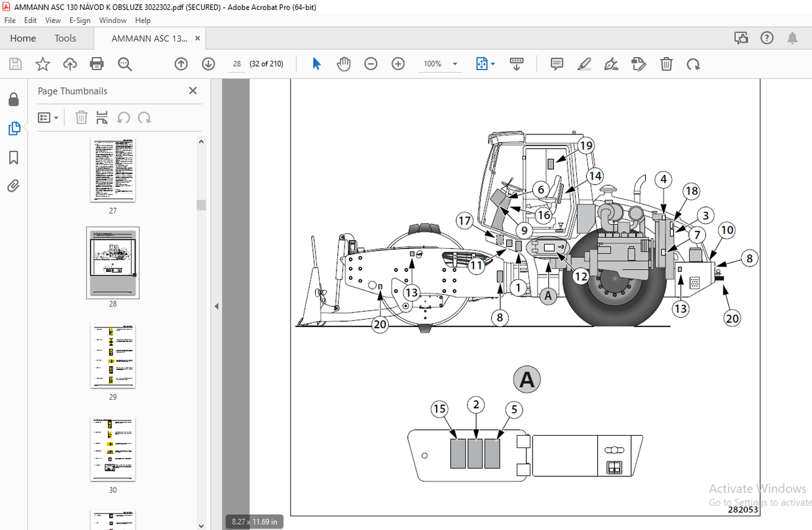Click the page number input field
This screenshot has width=812, height=530.
pyautogui.click(x=236, y=64)
